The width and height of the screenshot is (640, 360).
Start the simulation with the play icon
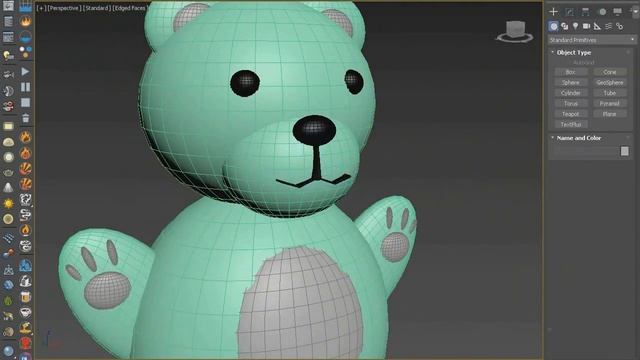(x=25, y=71)
